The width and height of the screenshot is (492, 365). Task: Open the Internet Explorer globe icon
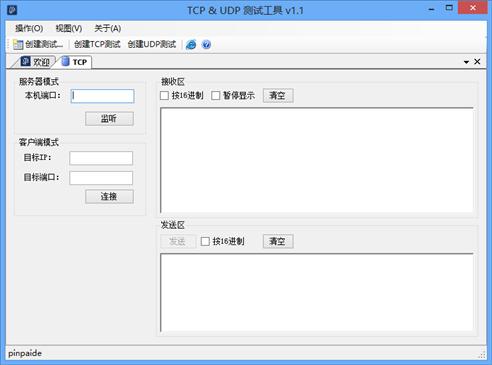coord(191,44)
